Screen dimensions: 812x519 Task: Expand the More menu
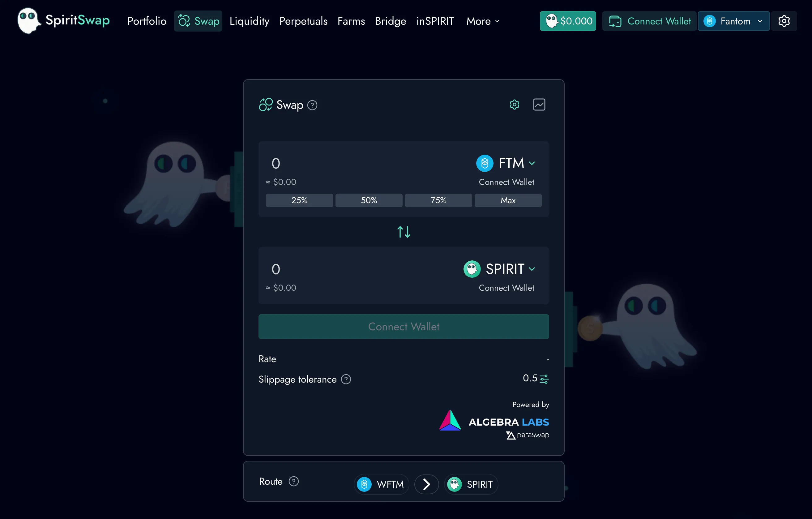(x=483, y=21)
